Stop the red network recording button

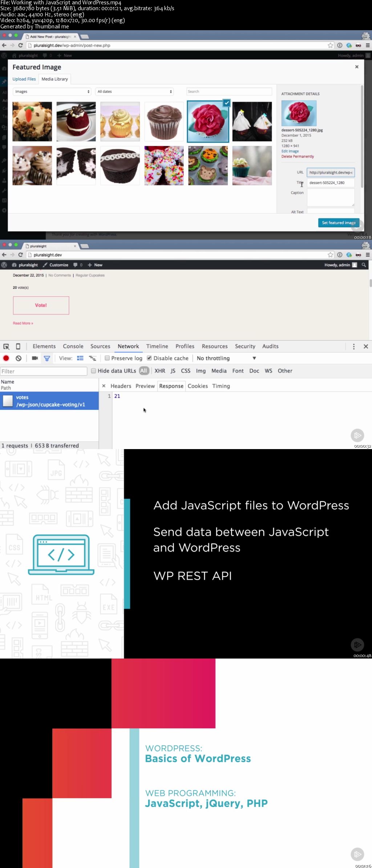(x=6, y=358)
